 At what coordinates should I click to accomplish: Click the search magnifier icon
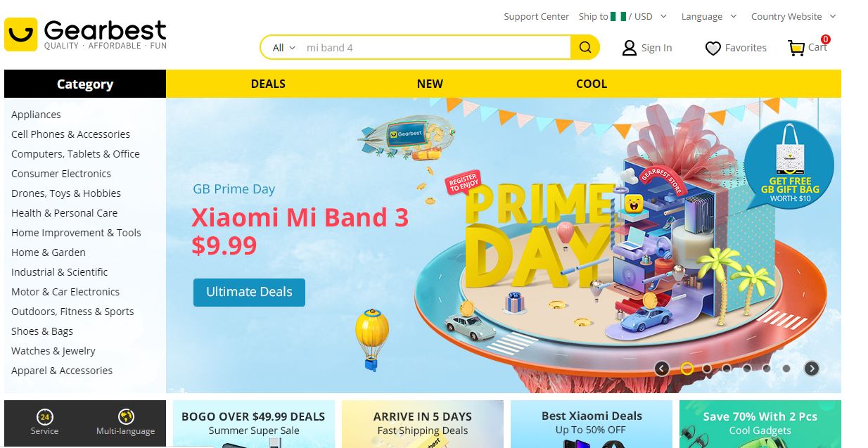[x=585, y=46]
